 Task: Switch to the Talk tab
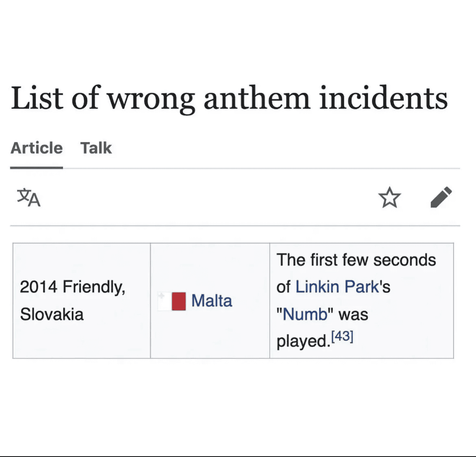tap(96, 148)
